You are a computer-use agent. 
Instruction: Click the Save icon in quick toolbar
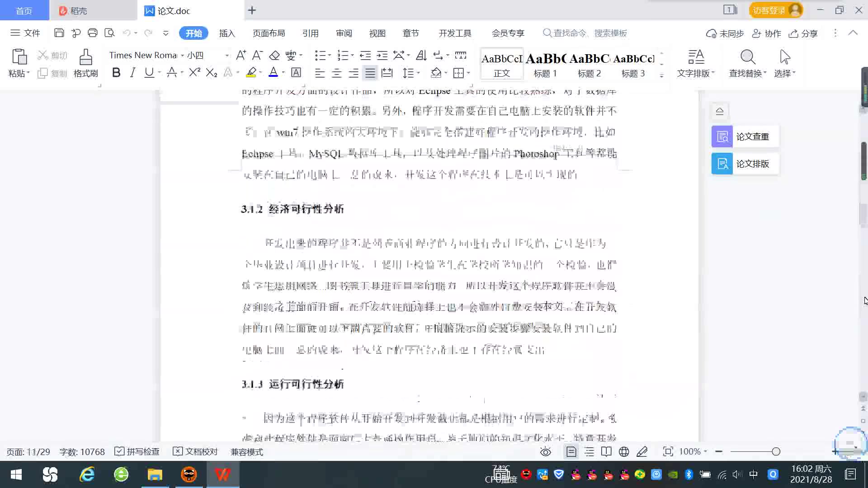tap(59, 33)
